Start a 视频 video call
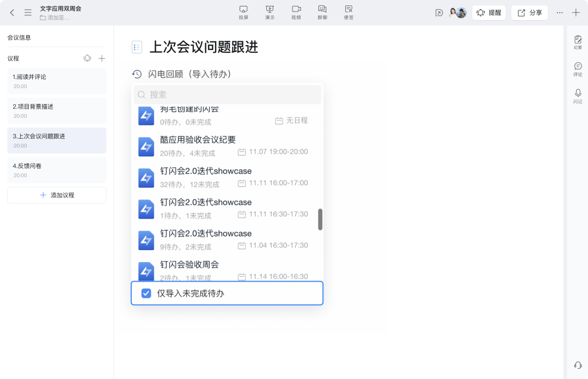The image size is (588, 379). point(296,12)
